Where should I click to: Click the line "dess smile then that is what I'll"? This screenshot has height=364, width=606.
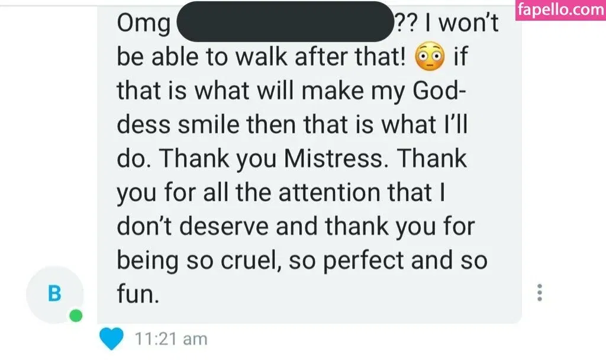(x=294, y=125)
